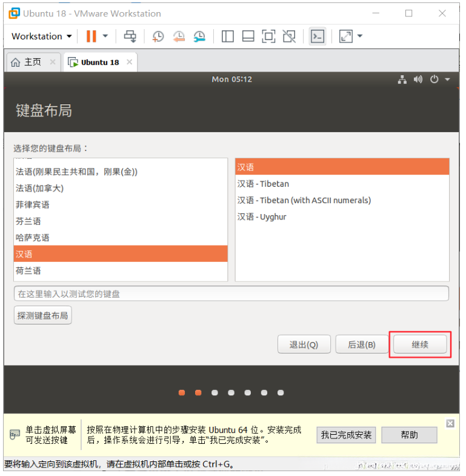The image size is (466, 476).
Task: Pause the virtual machine
Action: coord(91,36)
